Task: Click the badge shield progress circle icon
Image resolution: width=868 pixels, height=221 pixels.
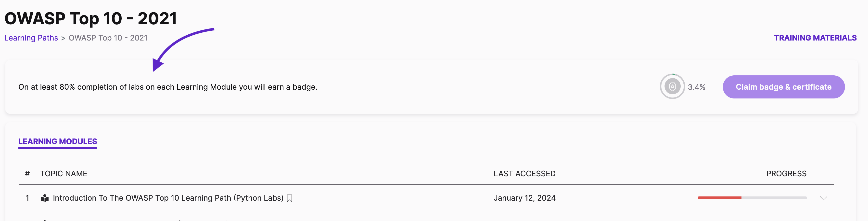Action: [672, 86]
